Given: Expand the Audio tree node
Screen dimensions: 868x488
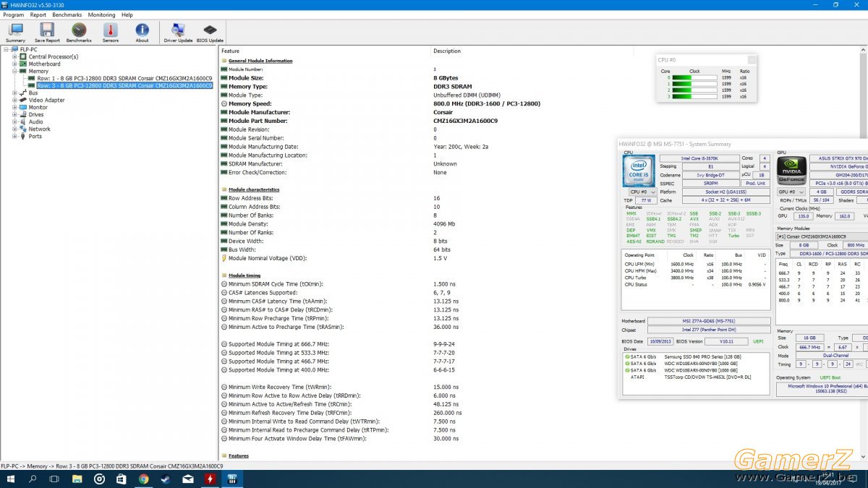Looking at the screenshot, I should click(x=14, y=121).
